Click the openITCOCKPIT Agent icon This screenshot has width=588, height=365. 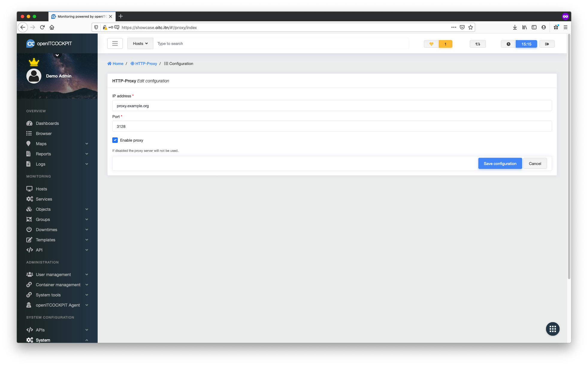[29, 305]
